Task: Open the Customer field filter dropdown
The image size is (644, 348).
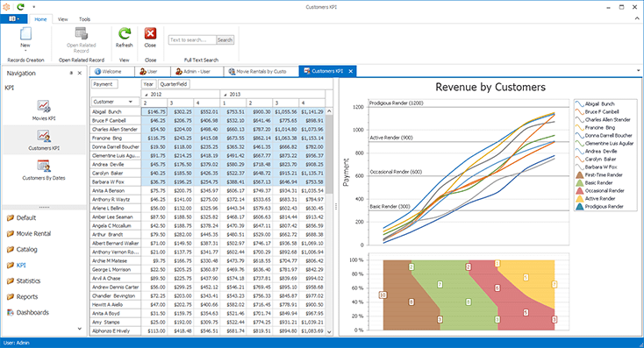Action: click(131, 102)
